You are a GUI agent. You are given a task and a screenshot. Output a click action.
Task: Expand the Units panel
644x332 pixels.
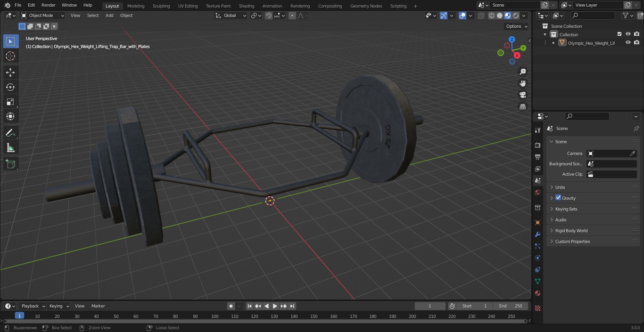coord(594,187)
